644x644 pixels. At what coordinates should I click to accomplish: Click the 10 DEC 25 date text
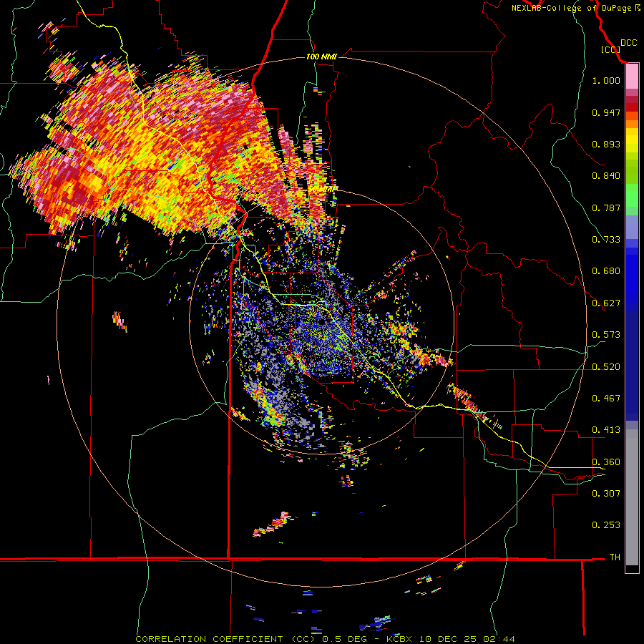(x=448, y=639)
